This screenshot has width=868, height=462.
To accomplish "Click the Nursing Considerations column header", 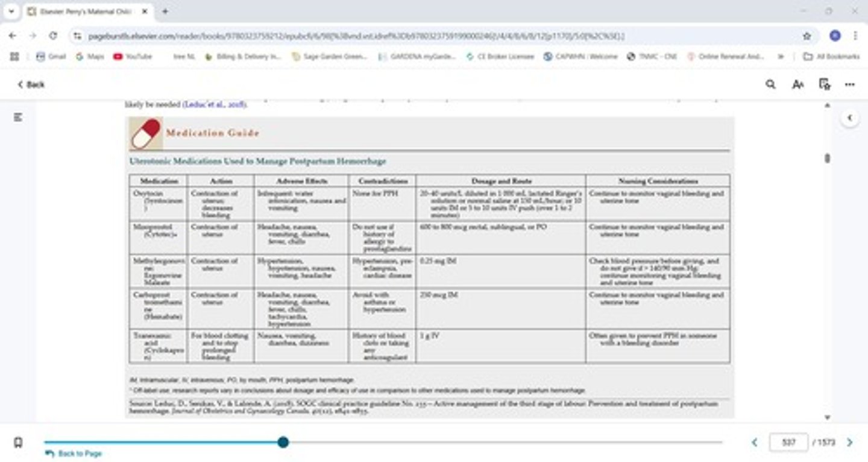I will pos(658,181).
